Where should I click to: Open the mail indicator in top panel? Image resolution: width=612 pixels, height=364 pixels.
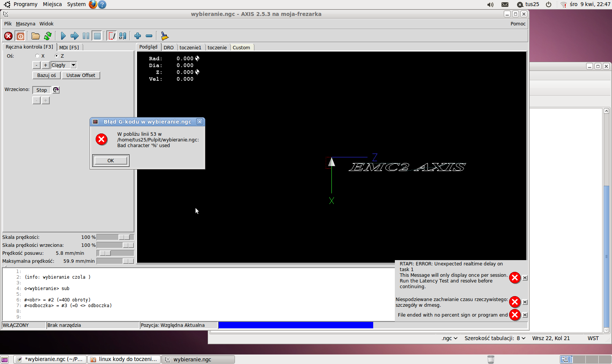tap(505, 5)
